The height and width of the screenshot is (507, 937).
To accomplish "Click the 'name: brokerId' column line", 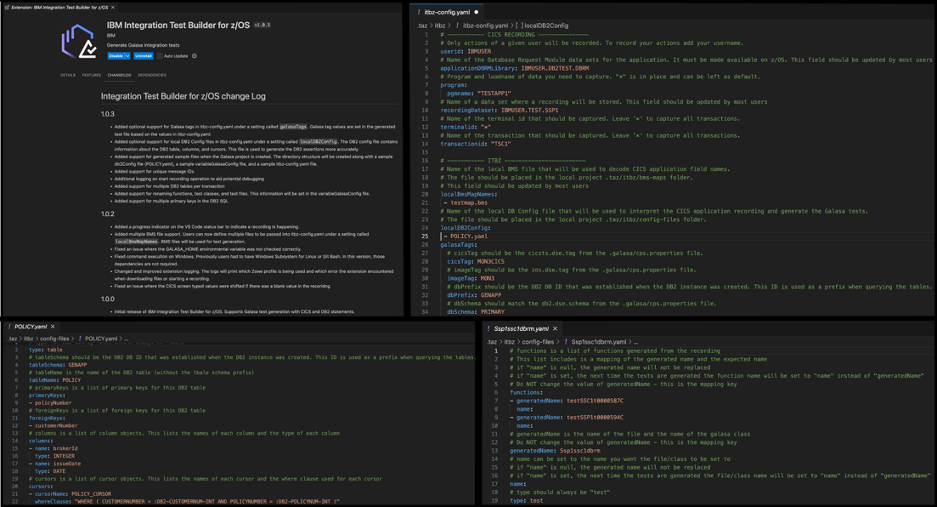I will coord(53,448).
